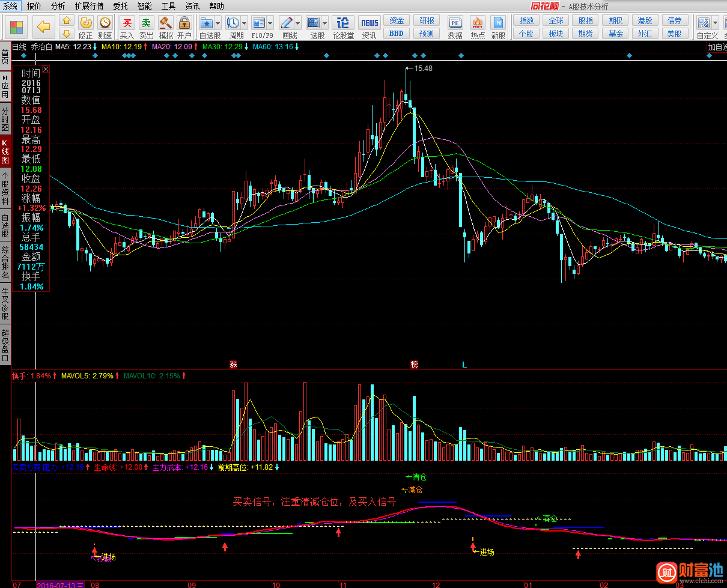Open the F10/F9 company info icon
Screen dimensions: 727x588
click(259, 23)
